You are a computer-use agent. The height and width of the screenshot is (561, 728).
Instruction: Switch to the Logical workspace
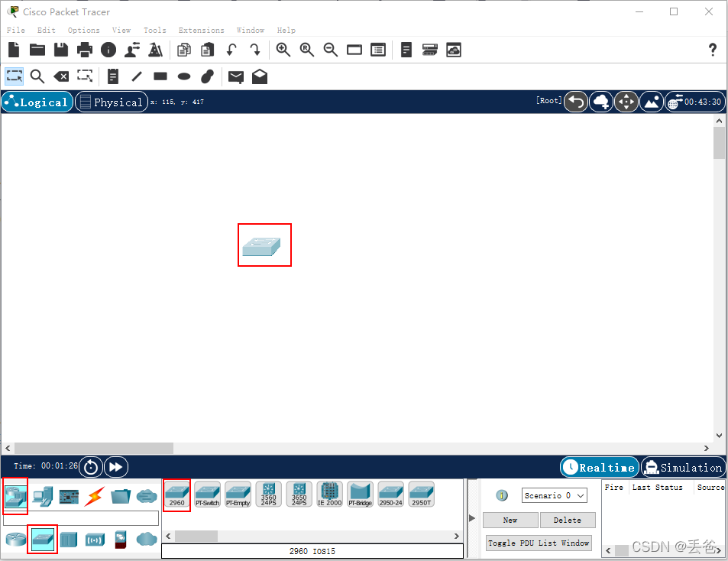coord(37,102)
